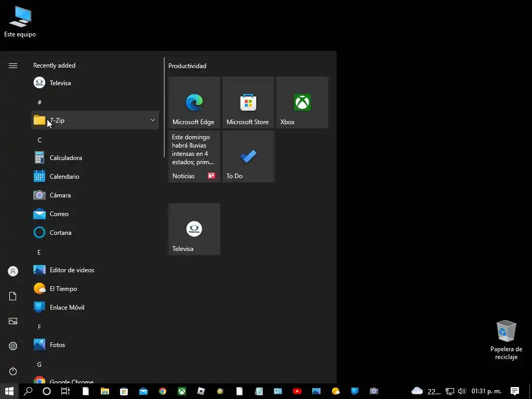Open the Xbox tile in Productividad

[302, 102]
